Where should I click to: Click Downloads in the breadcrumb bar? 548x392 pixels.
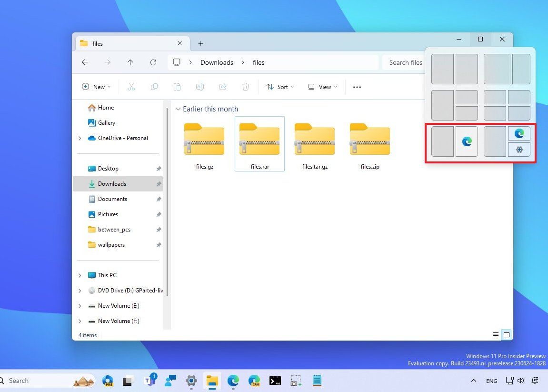pos(217,62)
